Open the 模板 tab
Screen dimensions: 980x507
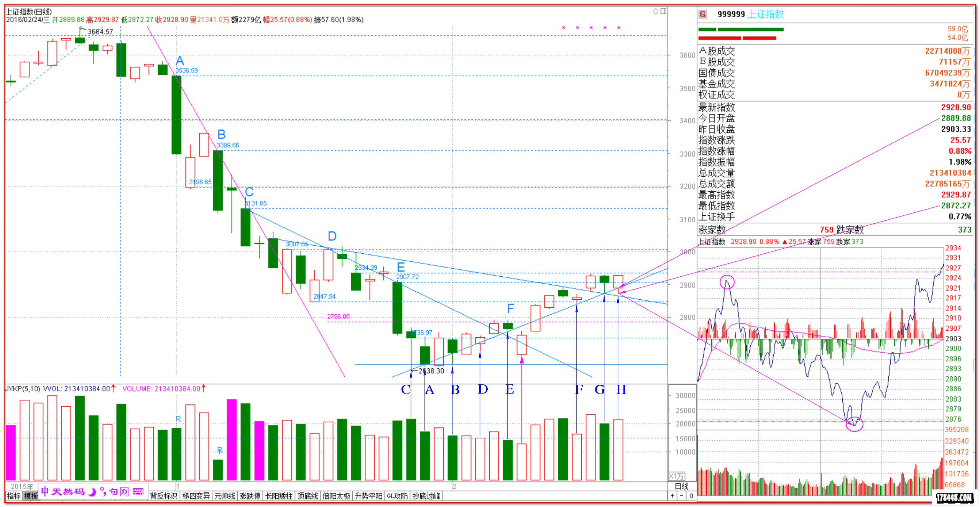(31, 496)
